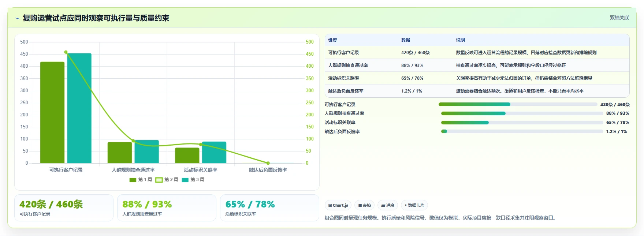Open the 88% / 93% data card
This screenshot has width=644, height=236.
pos(167,208)
